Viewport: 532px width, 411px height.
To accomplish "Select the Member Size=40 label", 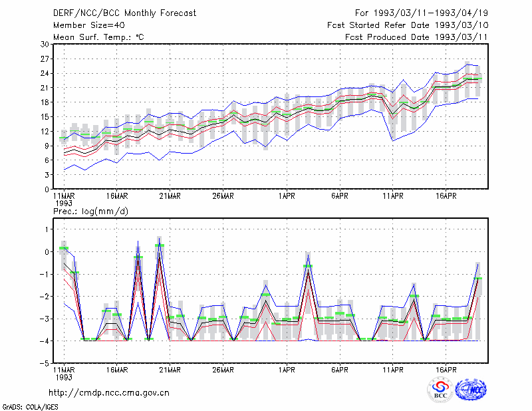I will click(x=89, y=25).
